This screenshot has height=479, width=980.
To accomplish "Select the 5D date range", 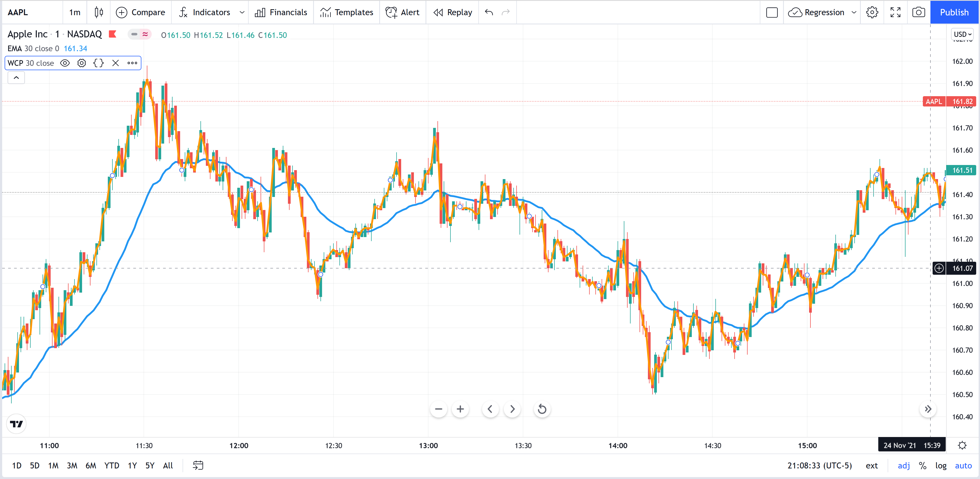I will [x=35, y=466].
